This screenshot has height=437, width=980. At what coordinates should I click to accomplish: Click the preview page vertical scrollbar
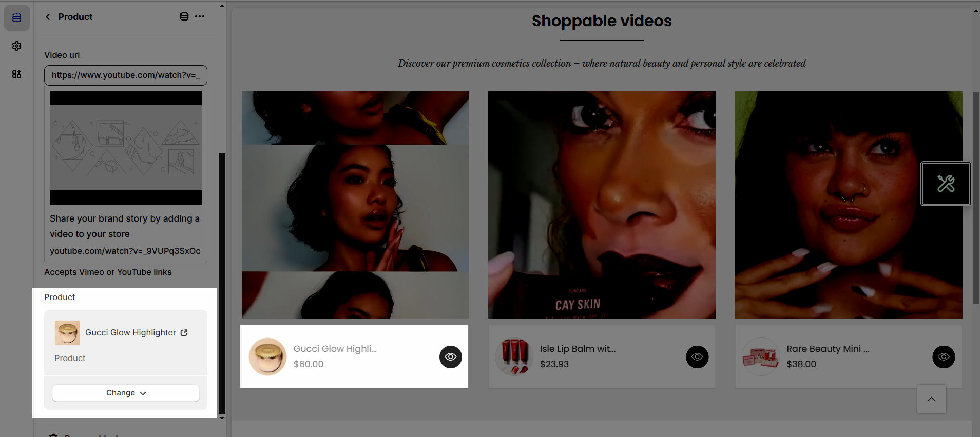[x=976, y=198]
